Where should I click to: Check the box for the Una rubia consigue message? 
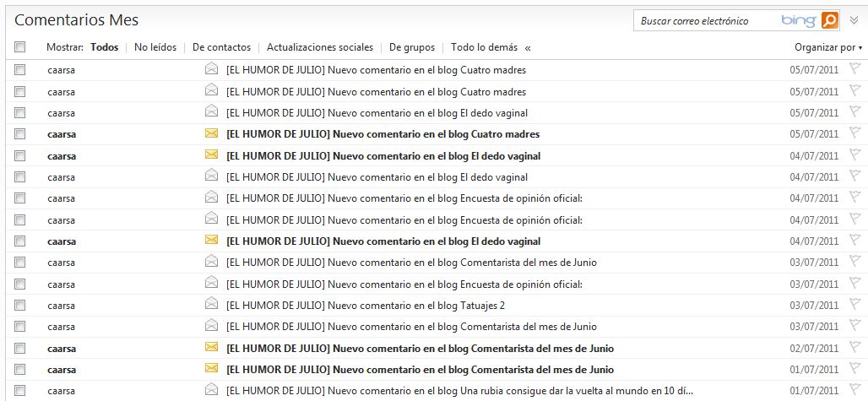point(20,391)
